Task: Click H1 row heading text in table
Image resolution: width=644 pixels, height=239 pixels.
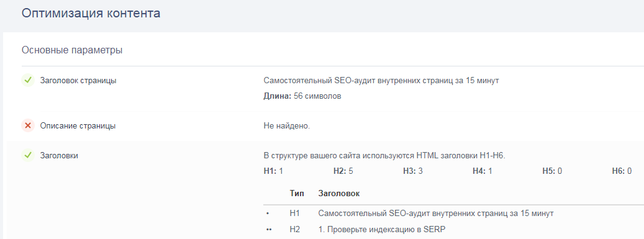Action: [436, 214]
